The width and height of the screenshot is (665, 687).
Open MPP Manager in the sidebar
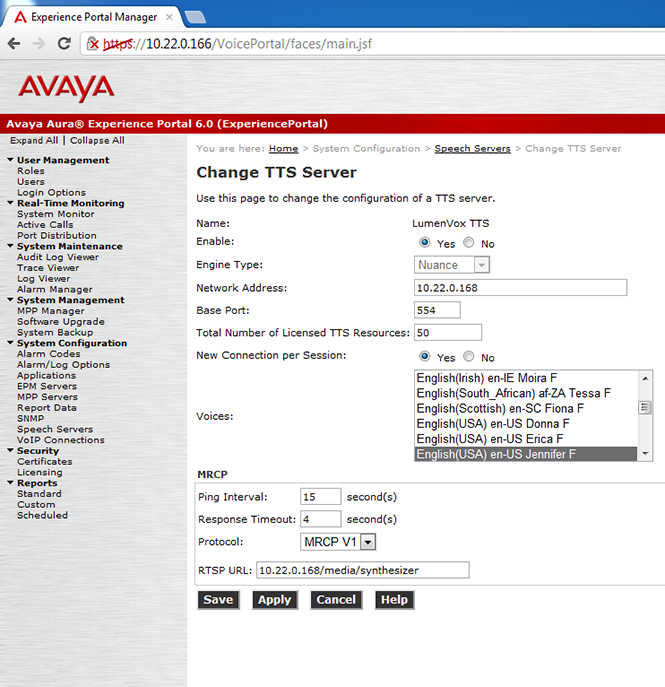51,311
